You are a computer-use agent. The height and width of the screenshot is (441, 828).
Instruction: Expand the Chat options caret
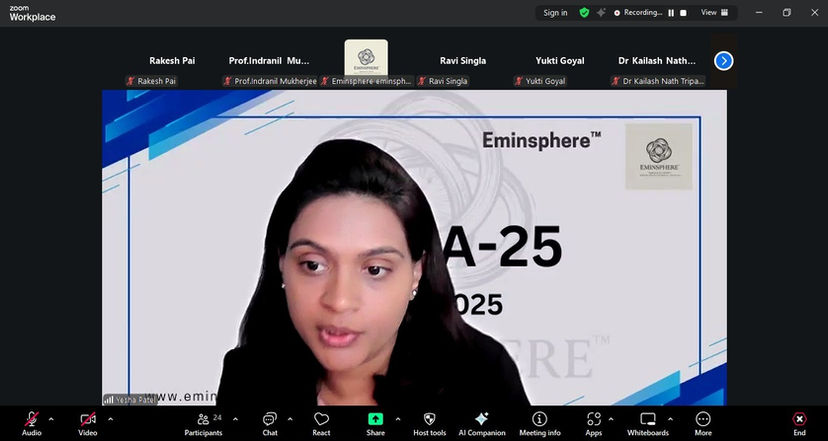[290, 419]
